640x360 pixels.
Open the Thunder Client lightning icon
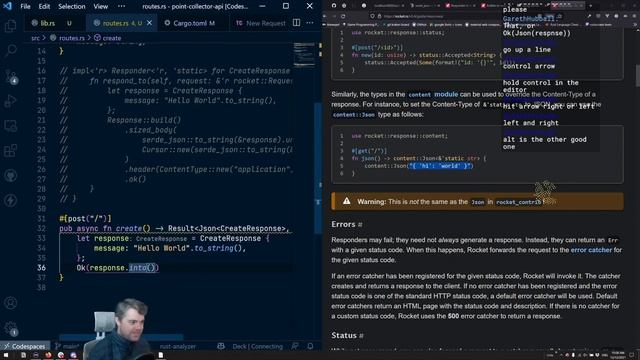tap(11, 200)
